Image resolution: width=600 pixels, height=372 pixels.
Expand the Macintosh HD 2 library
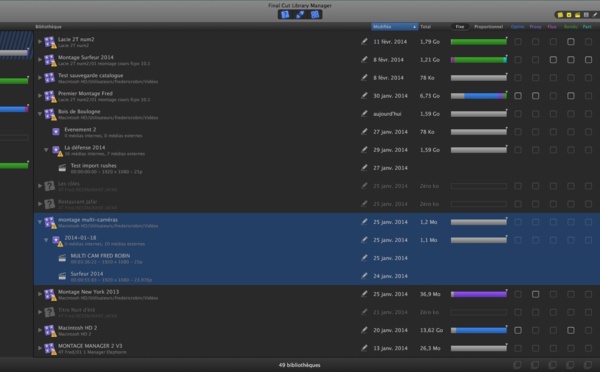40,330
